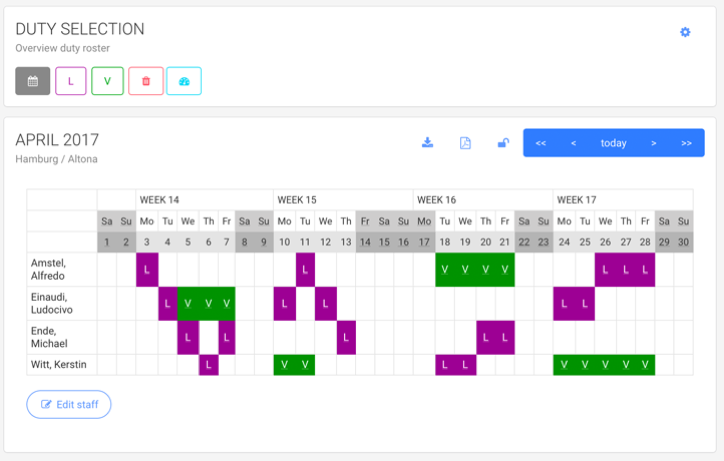Export the roster as PDF
Image resolution: width=724 pixels, height=461 pixels.
pyautogui.click(x=465, y=143)
